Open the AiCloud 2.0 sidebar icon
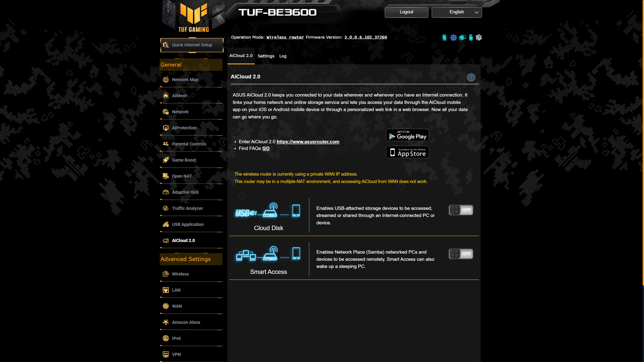This screenshot has width=644, height=362. (166, 240)
